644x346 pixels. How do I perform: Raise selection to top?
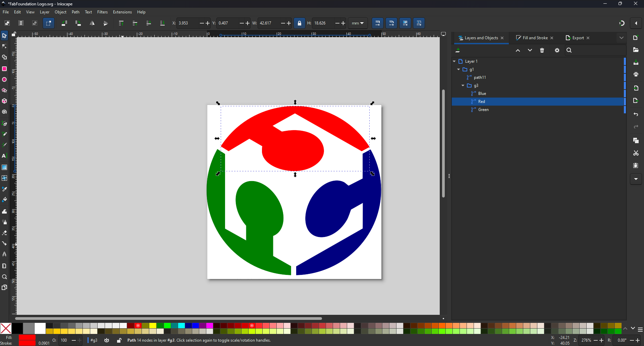[x=121, y=23]
